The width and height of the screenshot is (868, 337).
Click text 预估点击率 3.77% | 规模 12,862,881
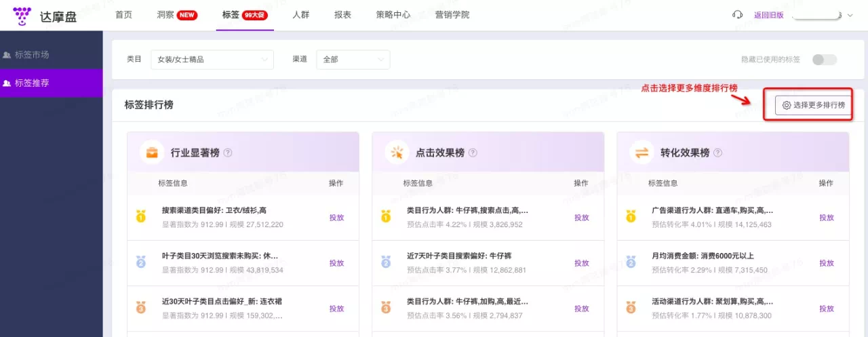[467, 270]
